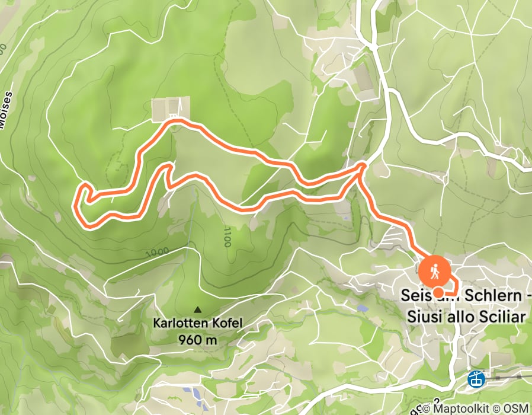The width and height of the screenshot is (532, 415).
Task: Click the Moises label at left edge
Action: point(6,110)
